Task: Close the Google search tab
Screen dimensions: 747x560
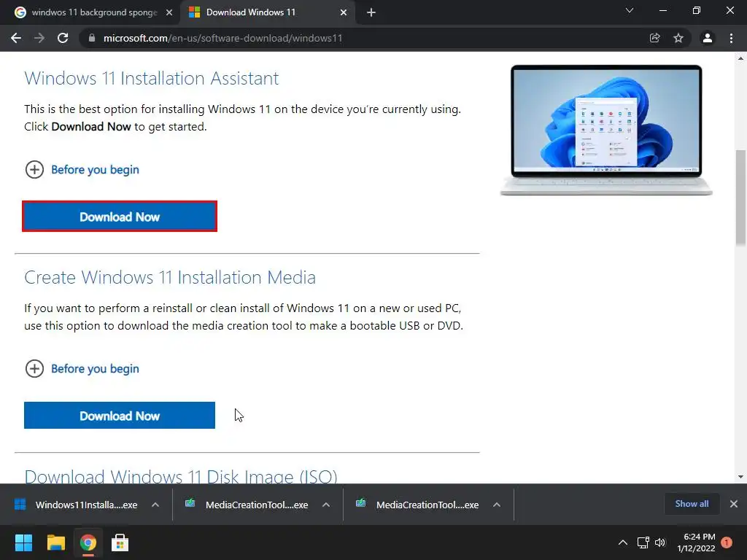Action: pyautogui.click(x=169, y=12)
